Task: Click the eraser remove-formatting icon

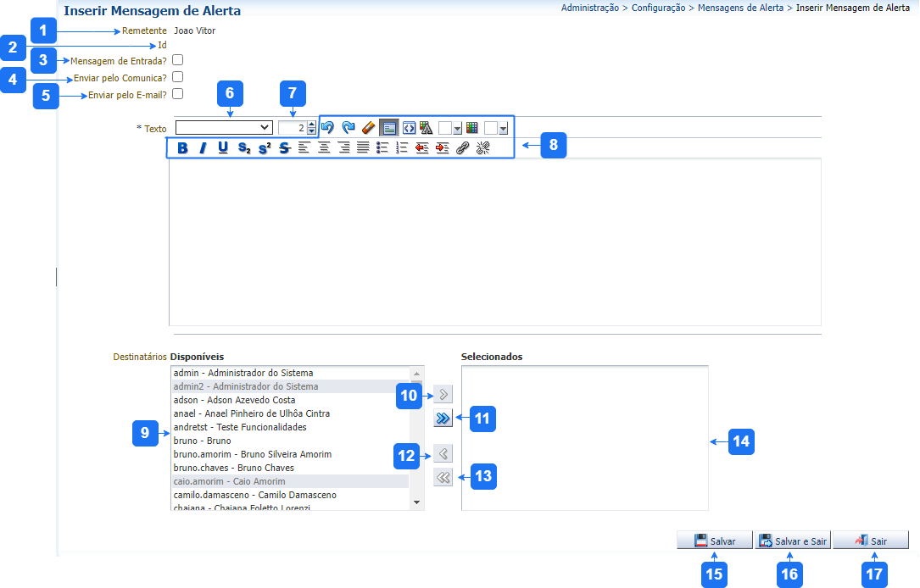Action: tap(368, 127)
